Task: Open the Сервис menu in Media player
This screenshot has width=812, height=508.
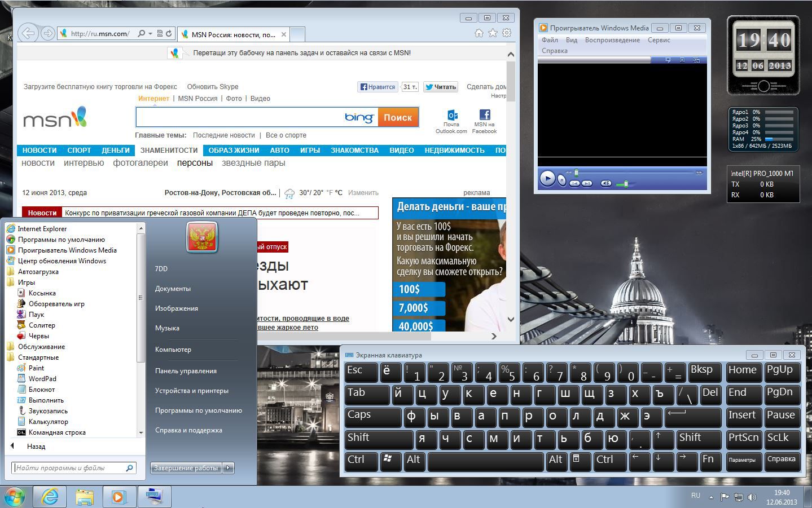Action: pyautogui.click(x=659, y=40)
